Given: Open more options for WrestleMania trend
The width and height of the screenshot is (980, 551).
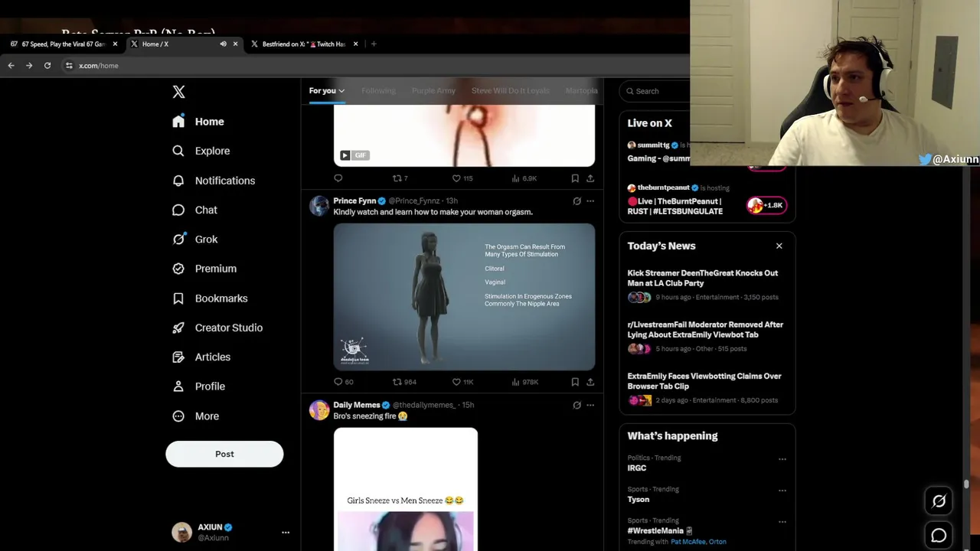Looking at the screenshot, I should coord(782,522).
